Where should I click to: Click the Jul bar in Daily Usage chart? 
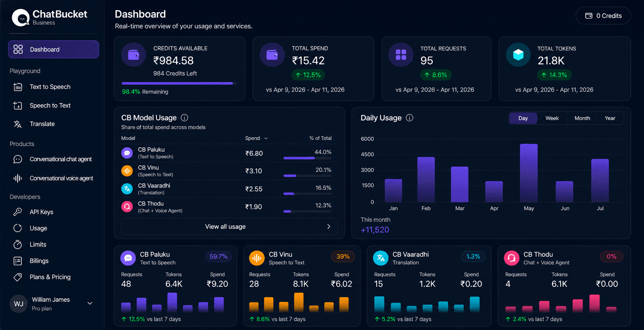pyautogui.click(x=600, y=180)
